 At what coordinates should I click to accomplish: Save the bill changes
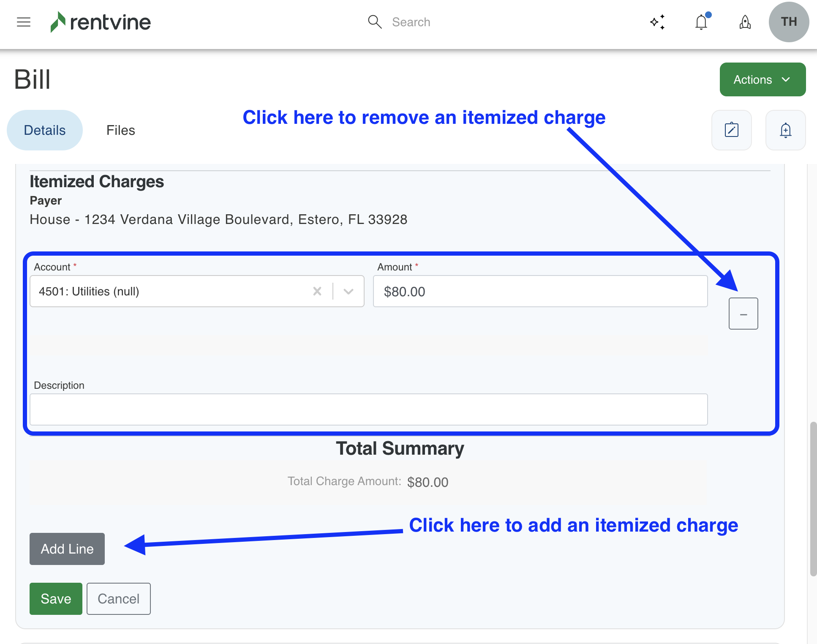[56, 598]
